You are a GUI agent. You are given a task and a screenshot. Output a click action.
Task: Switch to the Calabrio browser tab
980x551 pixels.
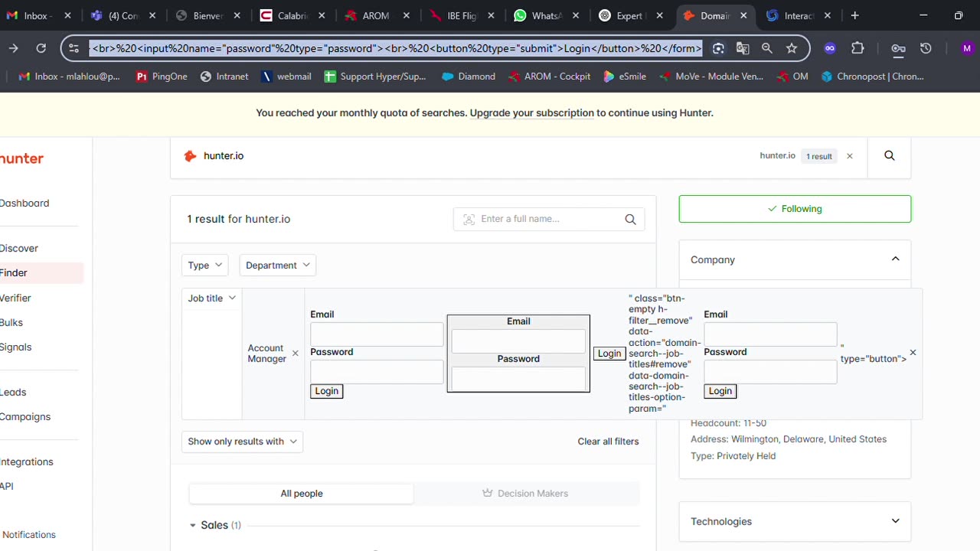point(292,15)
